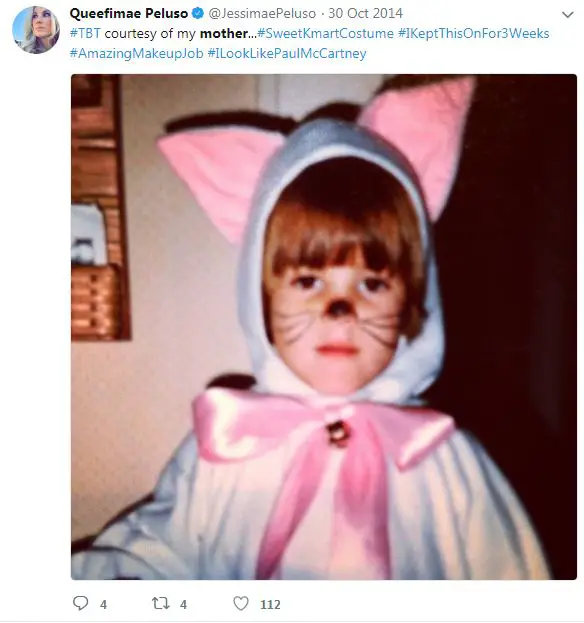Click the retweet arrows icon
The height and width of the screenshot is (623, 584).
pyautogui.click(x=161, y=604)
